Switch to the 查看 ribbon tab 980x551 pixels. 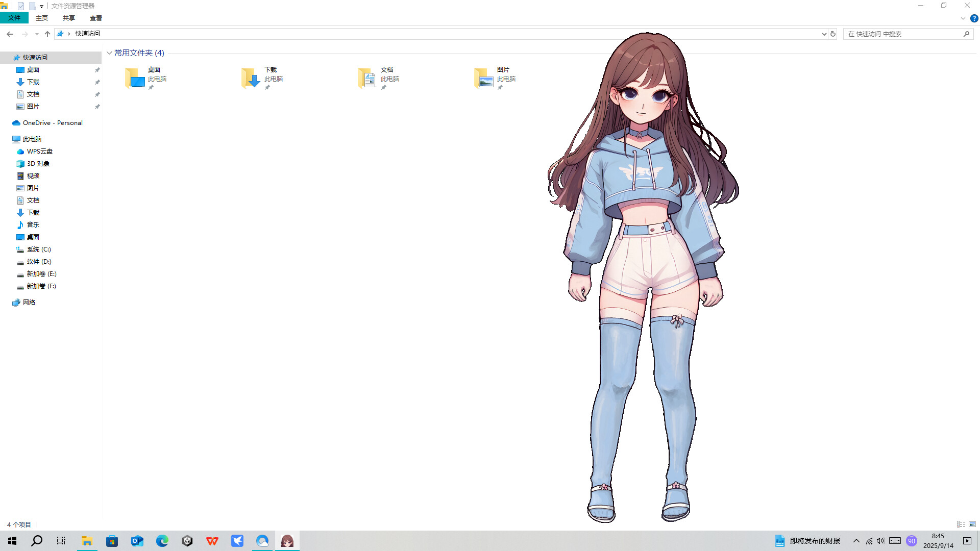[95, 18]
